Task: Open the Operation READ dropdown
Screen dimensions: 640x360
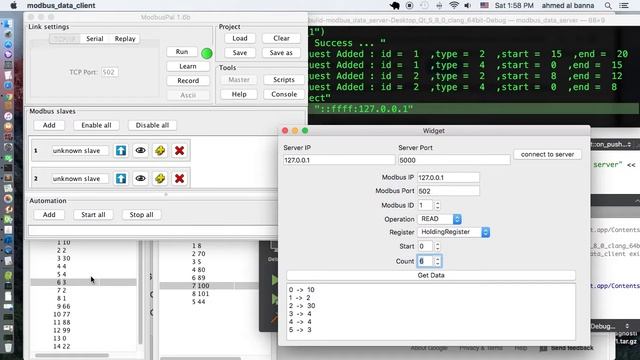Action: point(439,219)
